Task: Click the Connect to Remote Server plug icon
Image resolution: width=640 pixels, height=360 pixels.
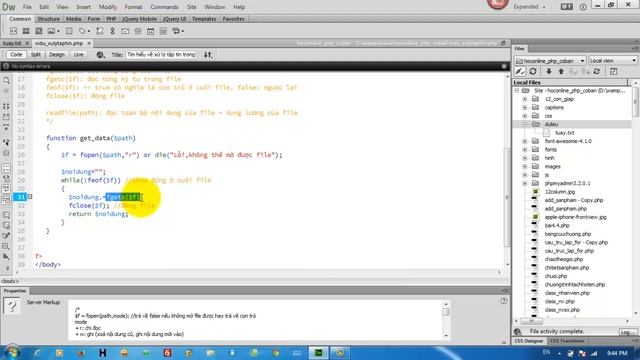Action: (519, 71)
